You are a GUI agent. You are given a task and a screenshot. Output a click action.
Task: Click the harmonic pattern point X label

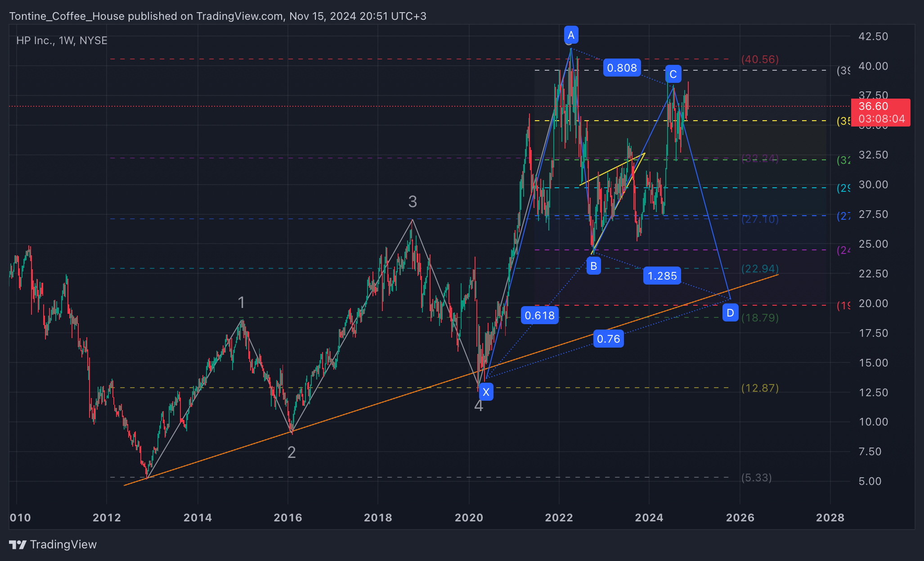pos(486,392)
